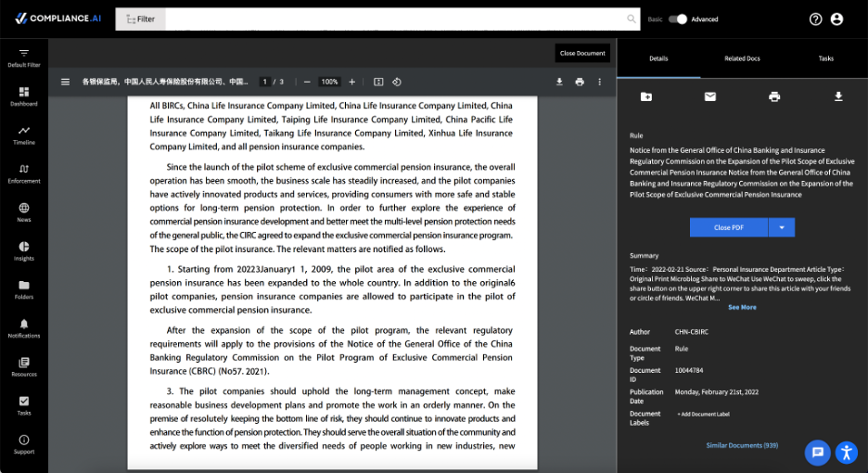Print the PDF from viewer toolbar

[580, 82]
